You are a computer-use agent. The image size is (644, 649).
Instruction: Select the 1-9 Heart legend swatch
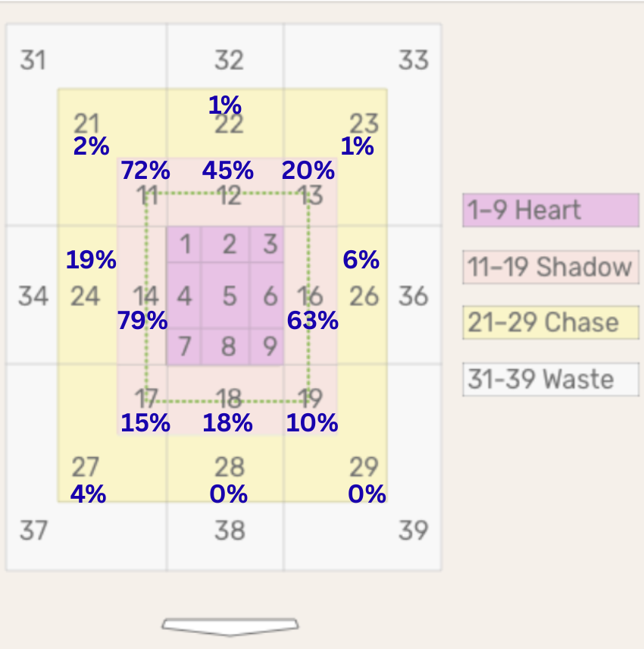(x=551, y=210)
